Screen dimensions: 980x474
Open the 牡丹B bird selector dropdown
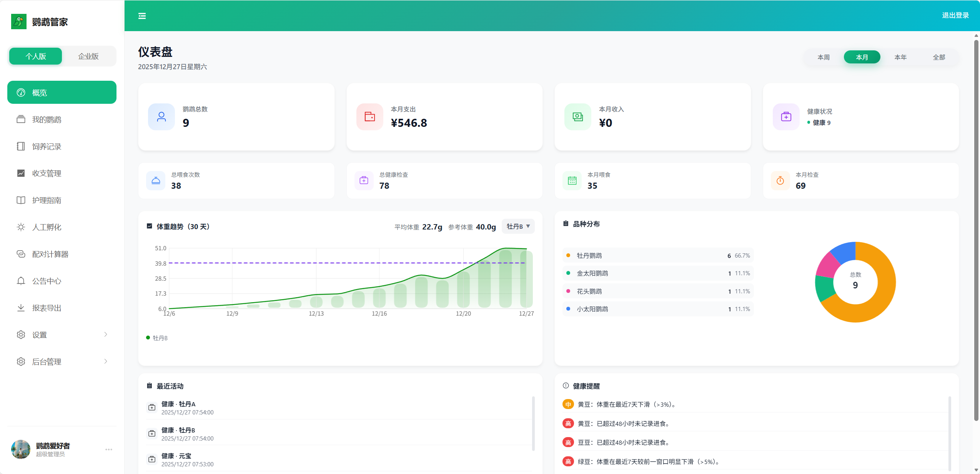click(x=518, y=226)
